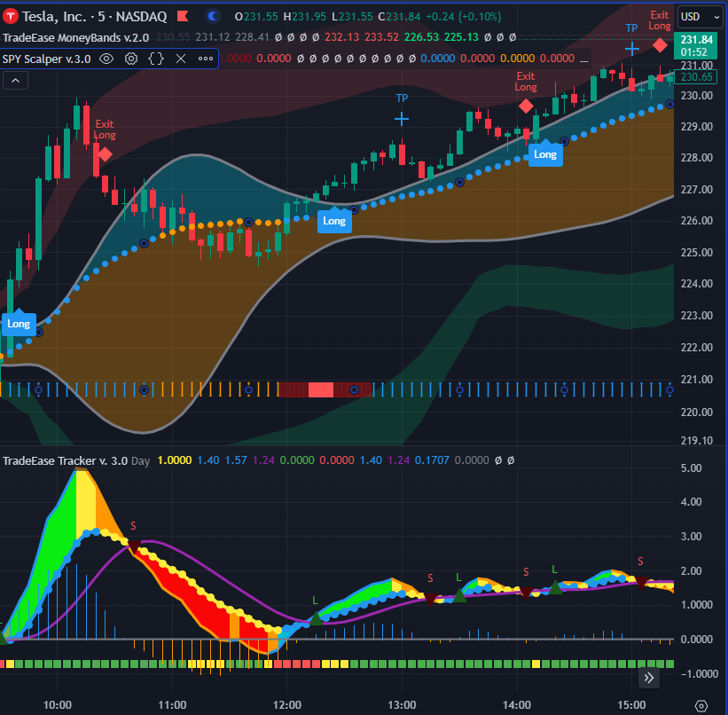Viewport: 728px width, 715px height.
Task: Click the change value +0.24 (+0.10%)
Action: click(464, 17)
